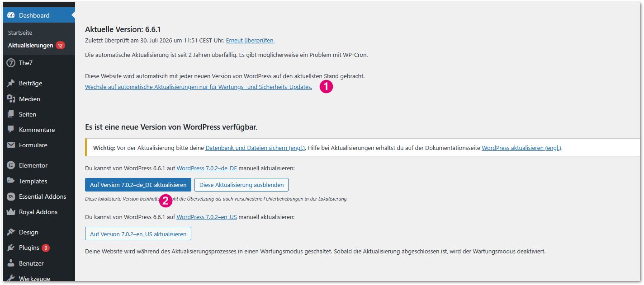
Task: Click 'Auf Version 7.0.2–de_DE aktualisieren' button
Action: tap(138, 185)
